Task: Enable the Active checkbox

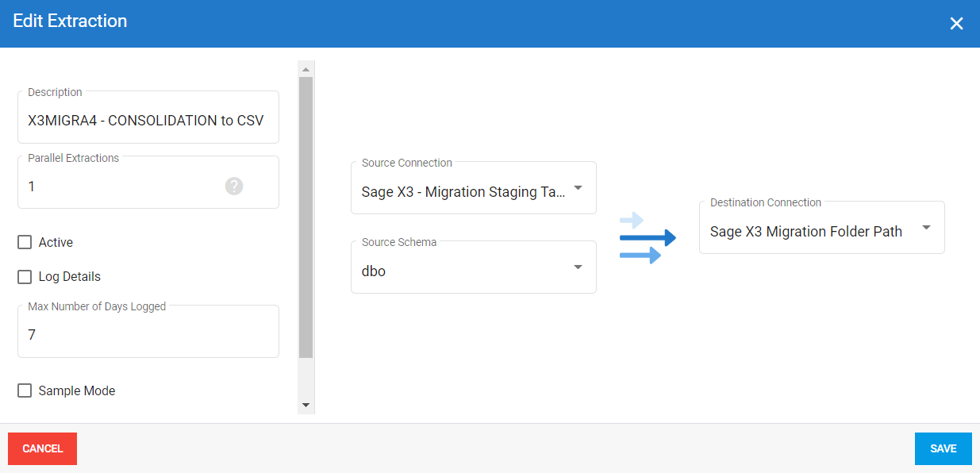Action: (x=25, y=243)
